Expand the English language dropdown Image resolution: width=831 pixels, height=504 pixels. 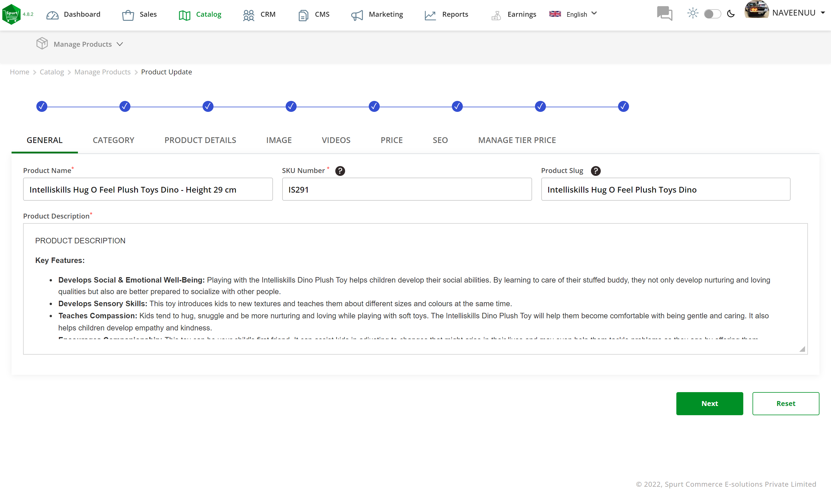pos(594,14)
